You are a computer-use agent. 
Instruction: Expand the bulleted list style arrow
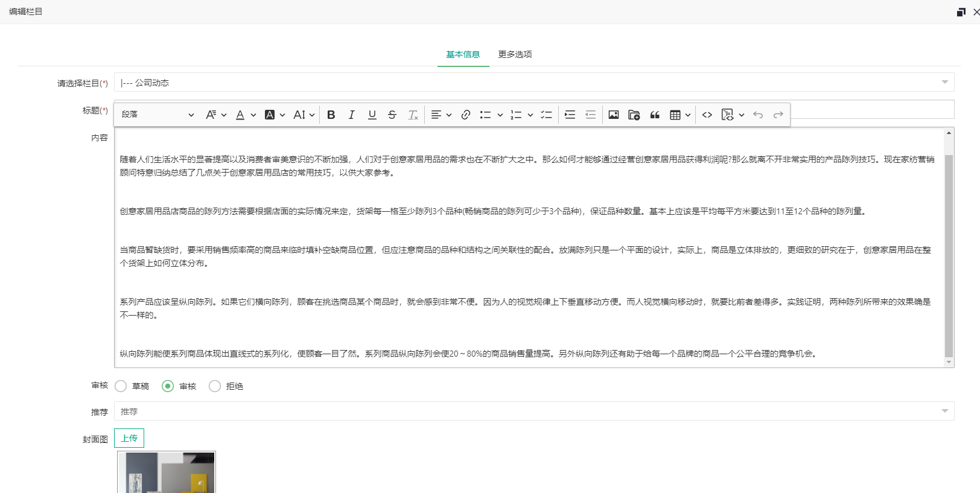[x=500, y=115]
